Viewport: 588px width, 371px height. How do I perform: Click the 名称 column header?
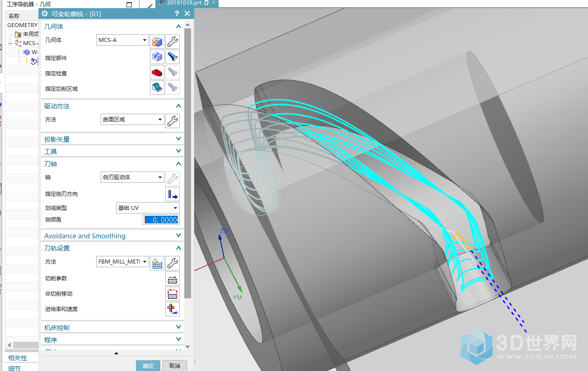pyautogui.click(x=21, y=16)
